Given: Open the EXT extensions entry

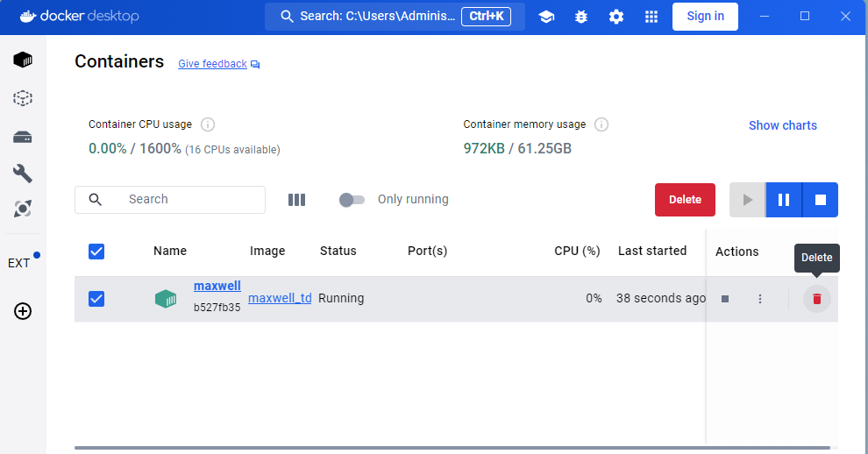Looking at the screenshot, I should [x=18, y=263].
